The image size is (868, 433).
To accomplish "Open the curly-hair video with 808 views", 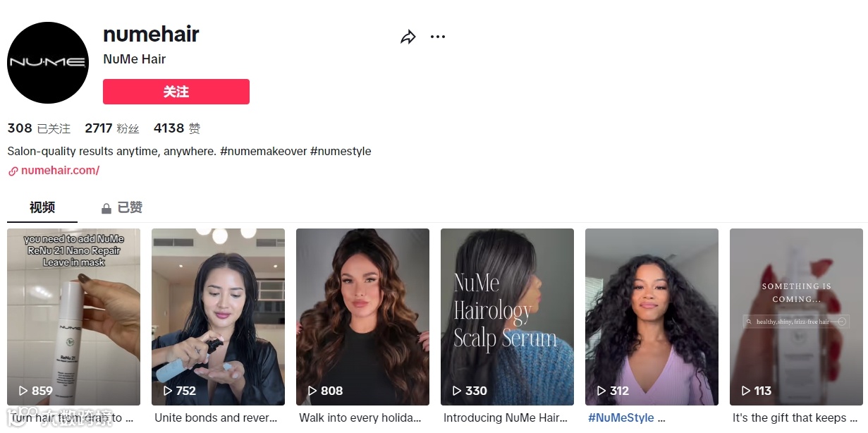I will (362, 317).
